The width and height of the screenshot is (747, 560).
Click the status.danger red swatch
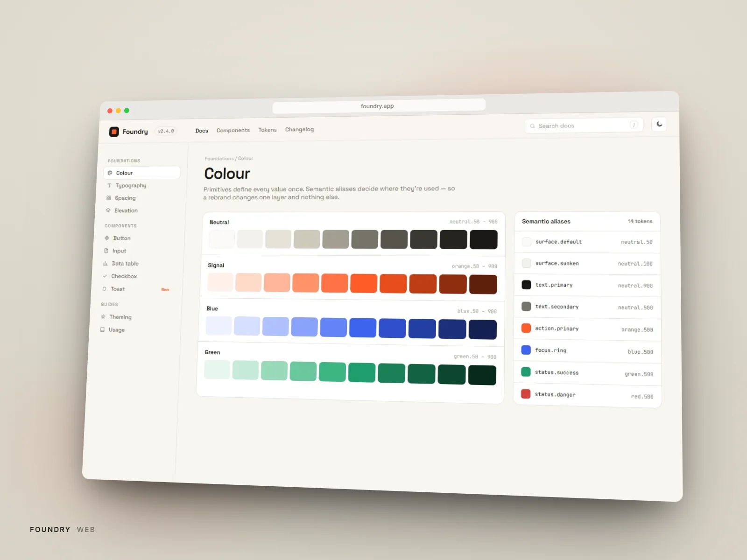(526, 394)
